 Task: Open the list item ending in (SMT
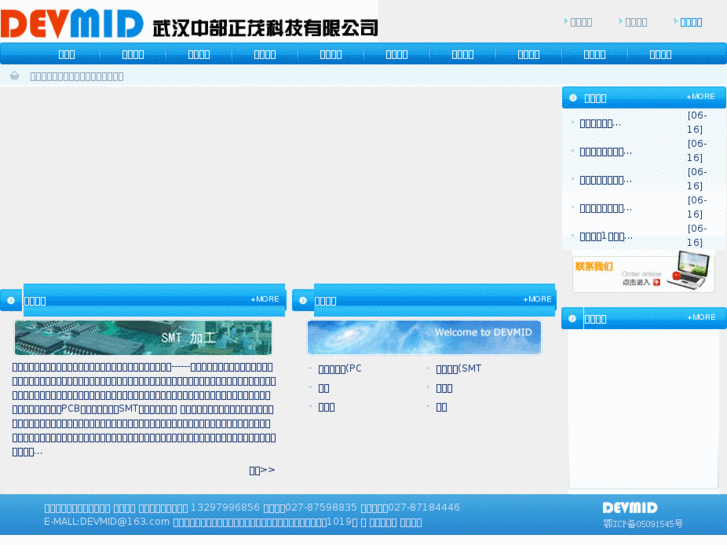coord(459,369)
